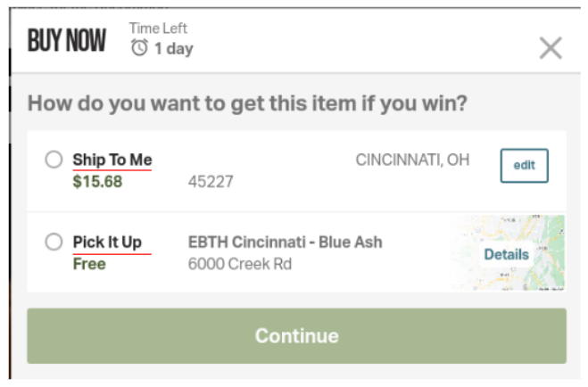Close the Buy Now dialog

[551, 48]
